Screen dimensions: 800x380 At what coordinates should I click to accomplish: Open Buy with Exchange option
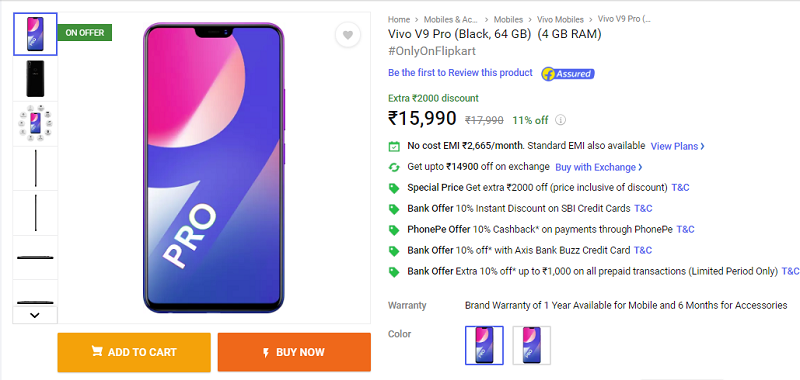coord(599,167)
